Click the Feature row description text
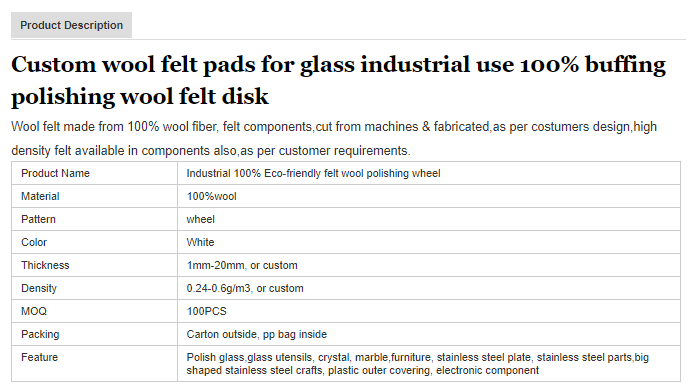 418,364
